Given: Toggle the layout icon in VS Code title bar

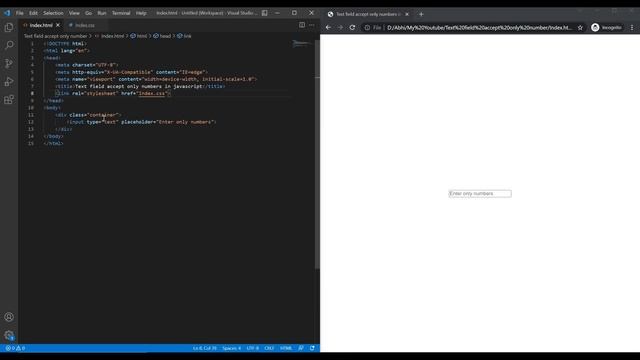Looking at the screenshot, I should click(x=264, y=13).
